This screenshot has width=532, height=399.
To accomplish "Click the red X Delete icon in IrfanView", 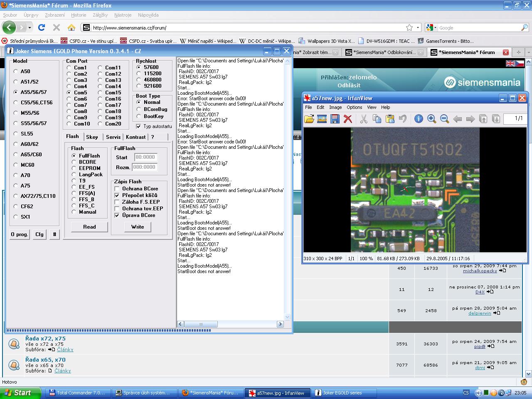I will 348,119.
